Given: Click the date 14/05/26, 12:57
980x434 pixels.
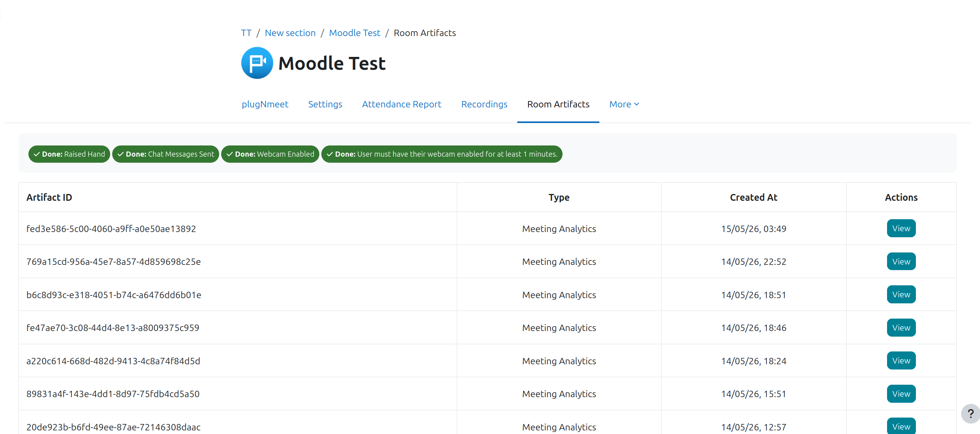Looking at the screenshot, I should [754, 427].
